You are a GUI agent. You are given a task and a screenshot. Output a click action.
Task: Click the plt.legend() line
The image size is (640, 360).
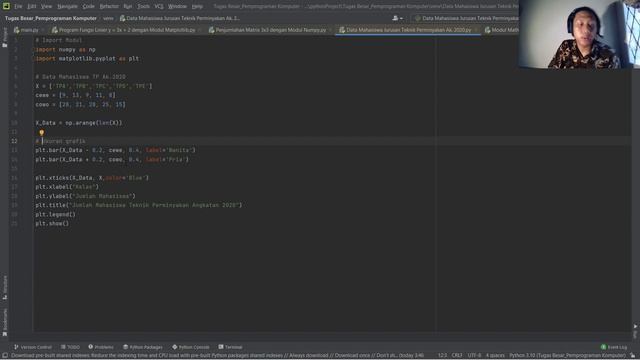55,214
